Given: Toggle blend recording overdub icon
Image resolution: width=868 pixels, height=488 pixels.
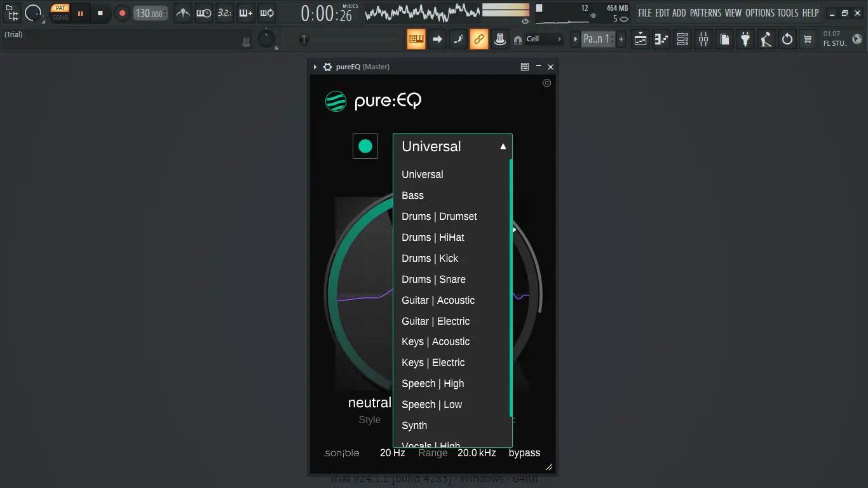Looking at the screenshot, I should coord(246,13).
